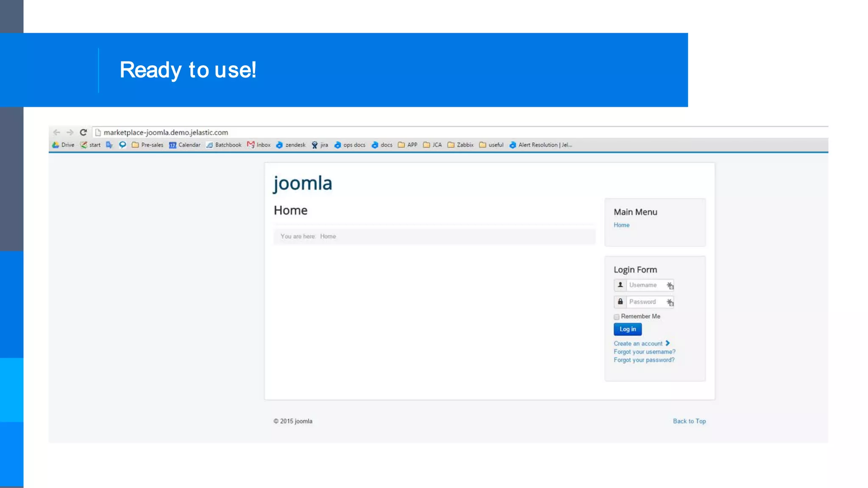Open the jira bookmark
Viewport: 868px width, 488px height.
[x=320, y=145]
